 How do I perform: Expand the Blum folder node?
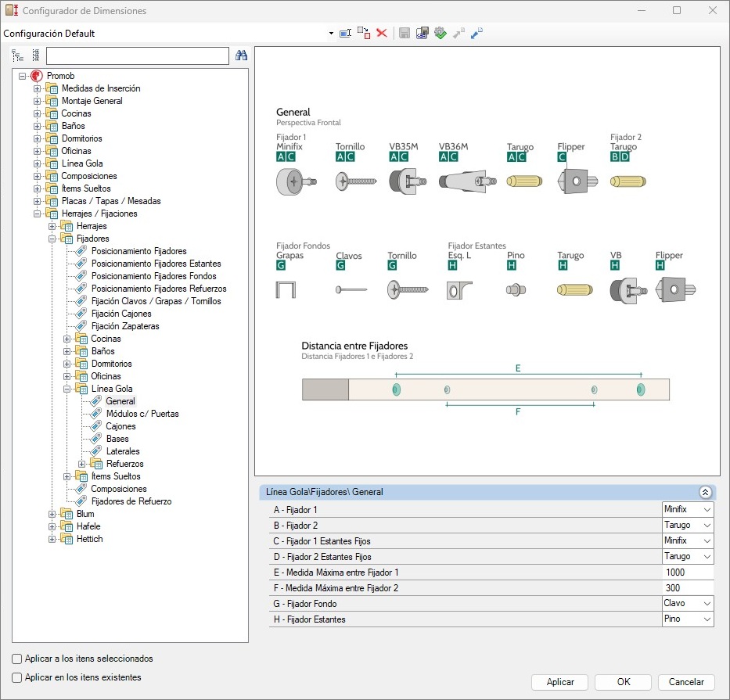click(x=52, y=514)
